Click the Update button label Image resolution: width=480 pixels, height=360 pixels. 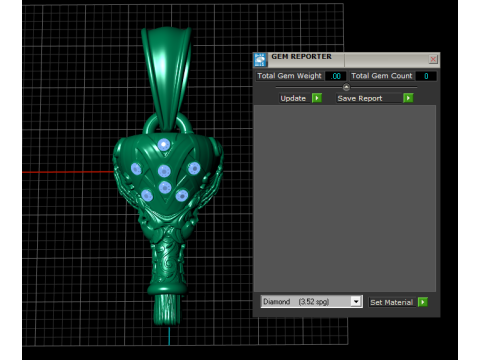[293, 98]
